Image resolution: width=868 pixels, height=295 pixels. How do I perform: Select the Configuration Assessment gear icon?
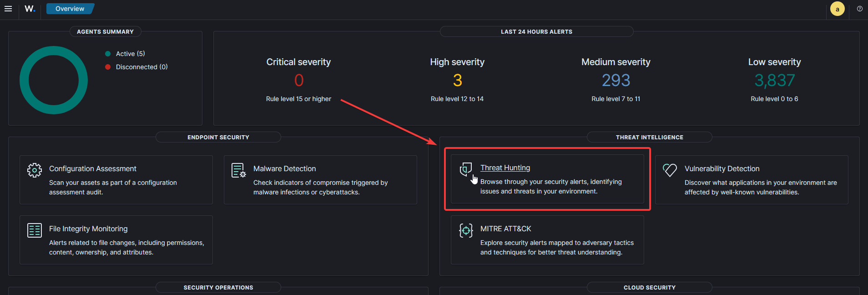(x=34, y=170)
